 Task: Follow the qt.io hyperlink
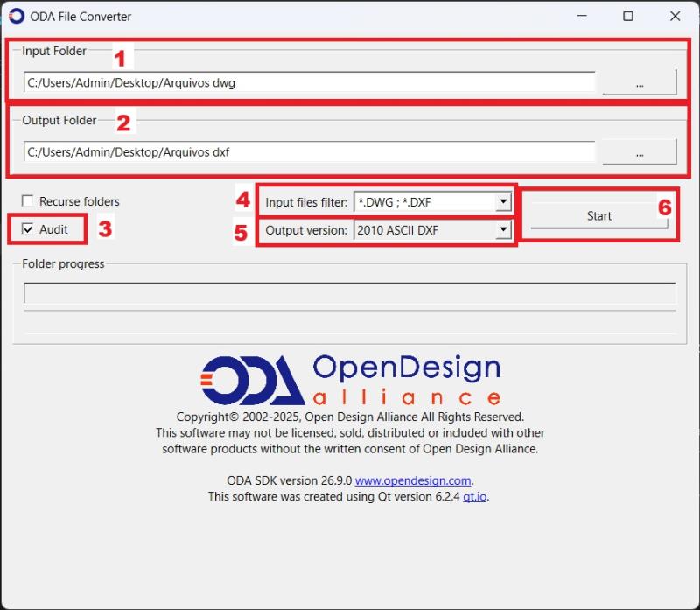pos(475,496)
